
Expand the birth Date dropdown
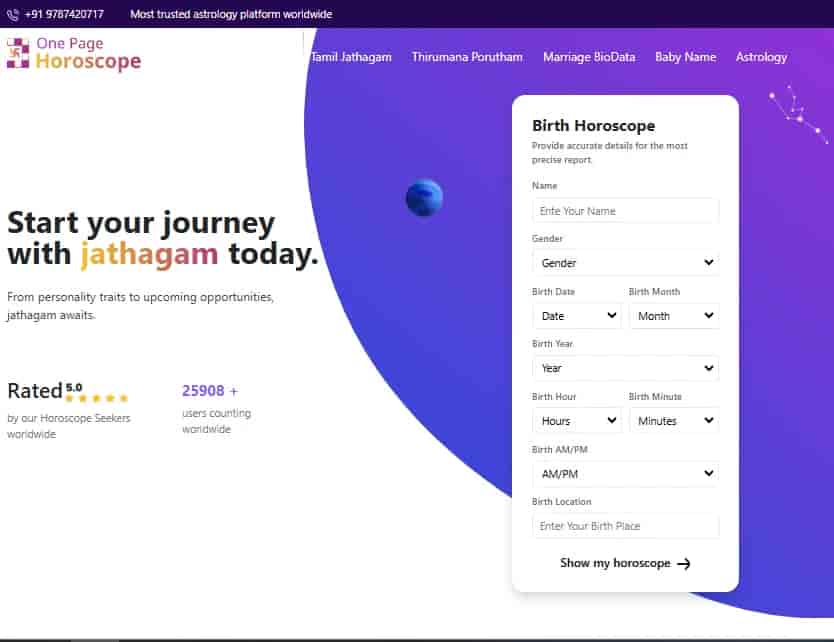[x=577, y=316]
